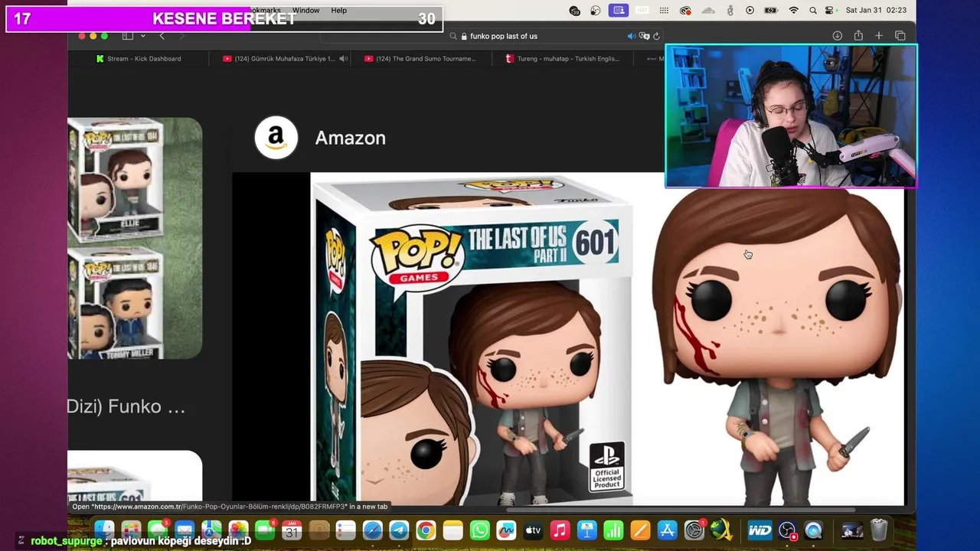Open Reminders in the Dock
The height and width of the screenshot is (551, 980).
tap(346, 530)
